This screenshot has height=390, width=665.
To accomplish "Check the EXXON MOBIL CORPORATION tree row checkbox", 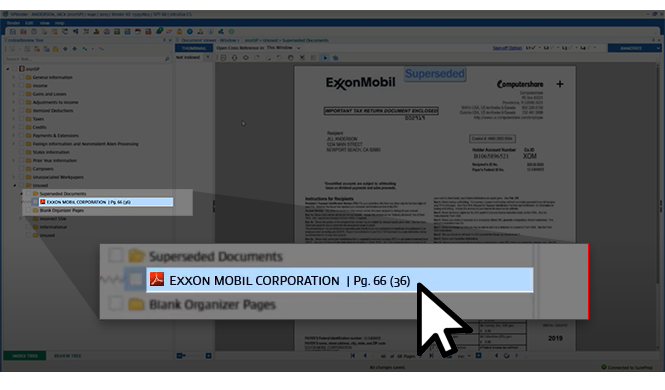I will coord(35,202).
